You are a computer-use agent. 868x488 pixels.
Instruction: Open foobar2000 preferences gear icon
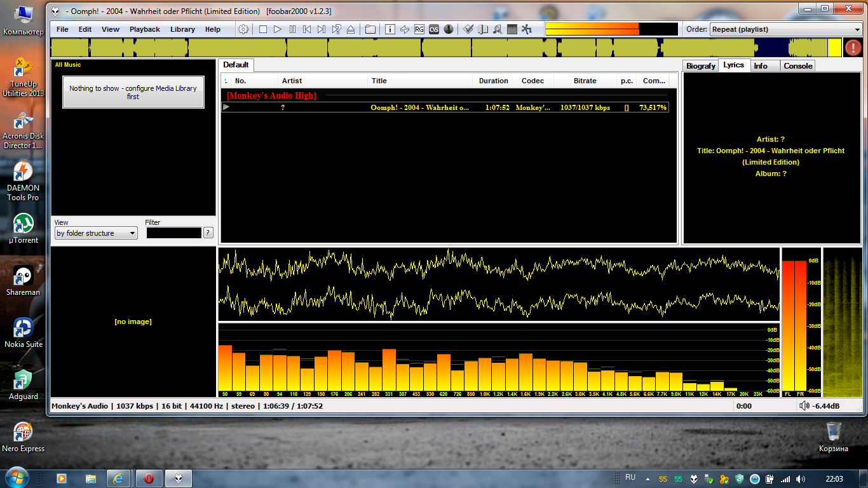coord(243,29)
